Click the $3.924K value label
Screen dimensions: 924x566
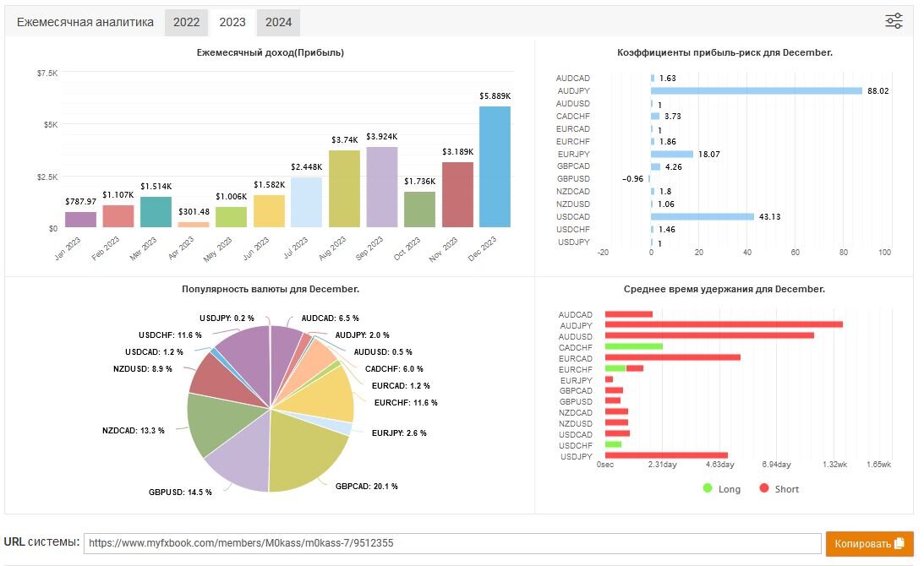point(382,137)
